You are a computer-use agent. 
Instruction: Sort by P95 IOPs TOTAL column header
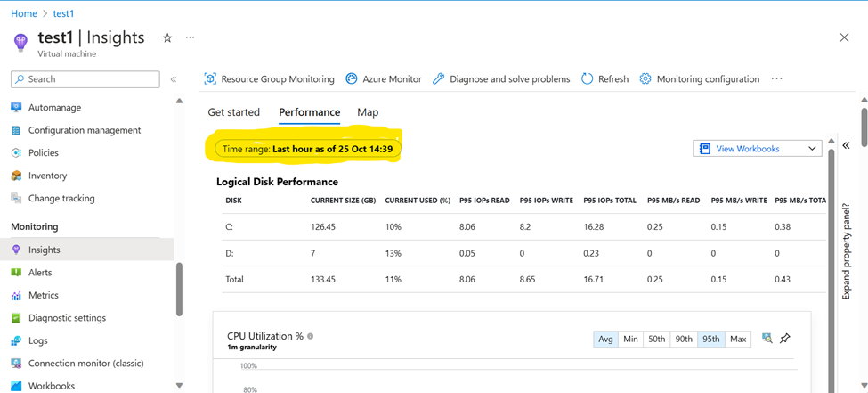coord(610,201)
